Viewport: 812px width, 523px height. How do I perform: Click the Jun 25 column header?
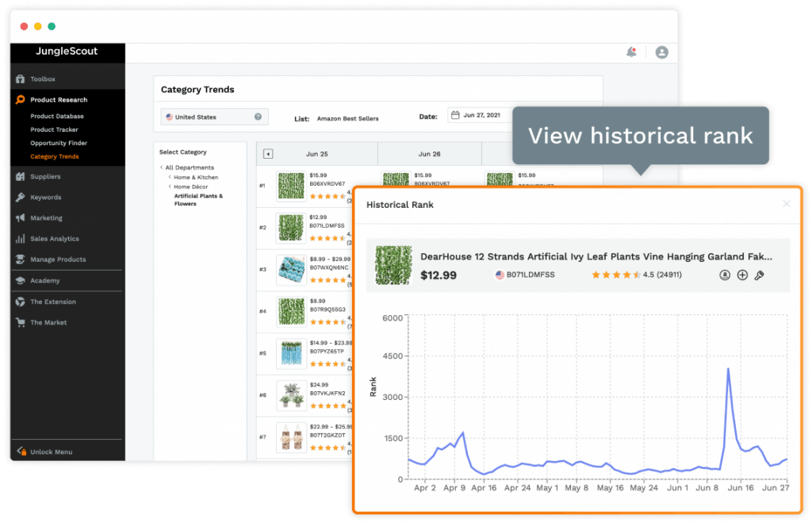pos(317,154)
